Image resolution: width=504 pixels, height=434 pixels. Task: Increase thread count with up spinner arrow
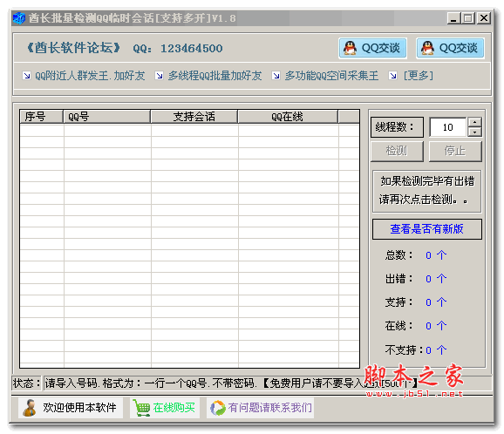(x=474, y=122)
